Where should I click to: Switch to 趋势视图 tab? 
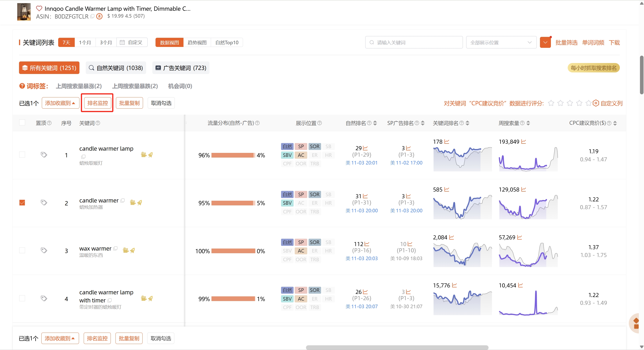tap(197, 42)
